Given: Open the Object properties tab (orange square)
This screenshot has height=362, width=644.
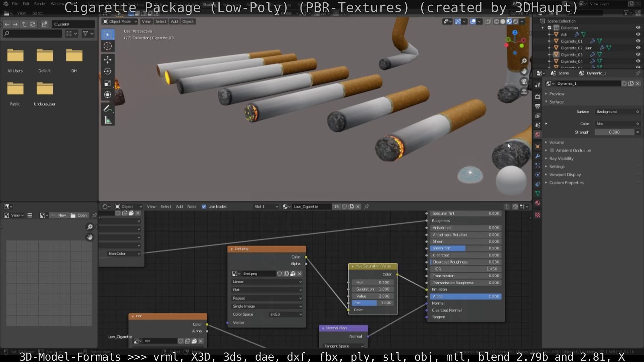Looking at the screenshot, I should coord(538,147).
